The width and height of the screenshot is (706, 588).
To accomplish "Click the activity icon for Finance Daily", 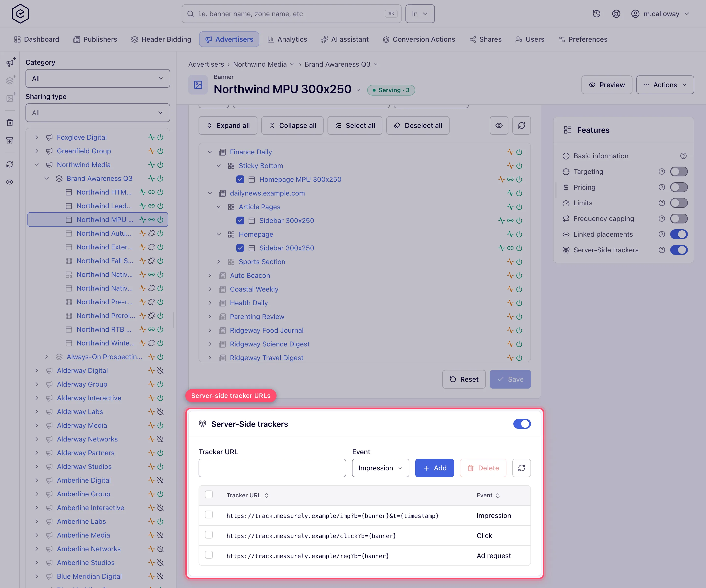I will tap(510, 152).
